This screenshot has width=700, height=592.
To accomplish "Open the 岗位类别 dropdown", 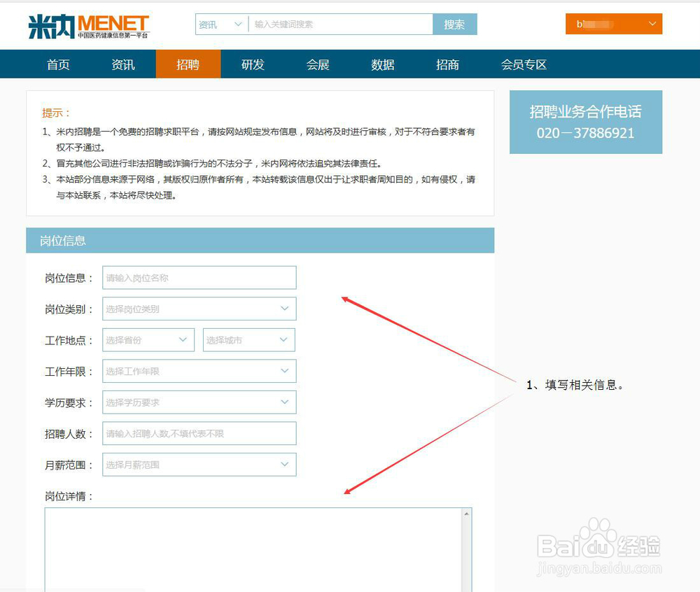I will [x=199, y=309].
